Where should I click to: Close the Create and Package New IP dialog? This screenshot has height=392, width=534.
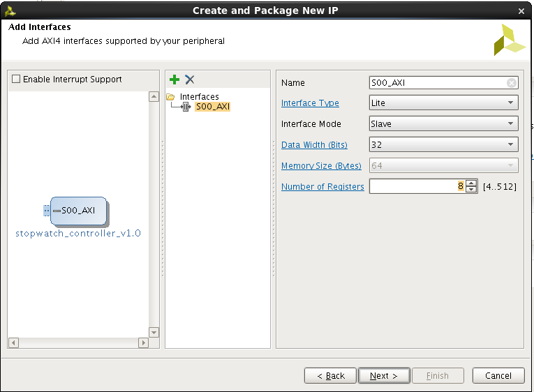click(x=521, y=11)
